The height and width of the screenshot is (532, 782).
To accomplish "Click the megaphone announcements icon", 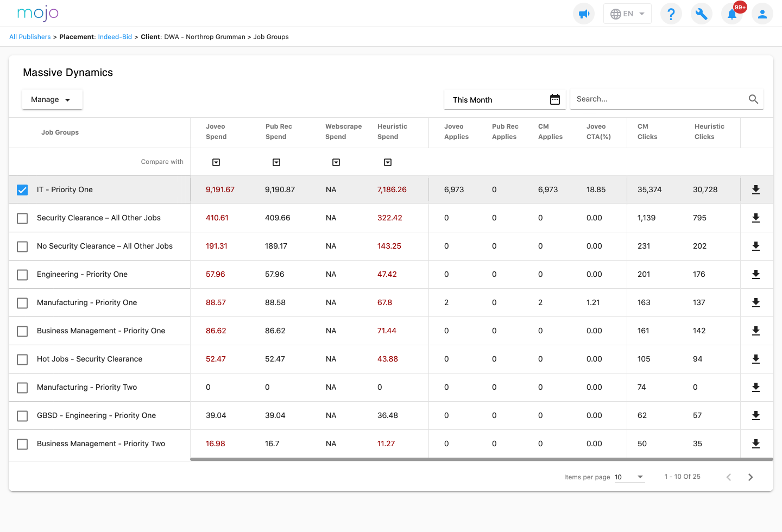I will click(x=584, y=14).
